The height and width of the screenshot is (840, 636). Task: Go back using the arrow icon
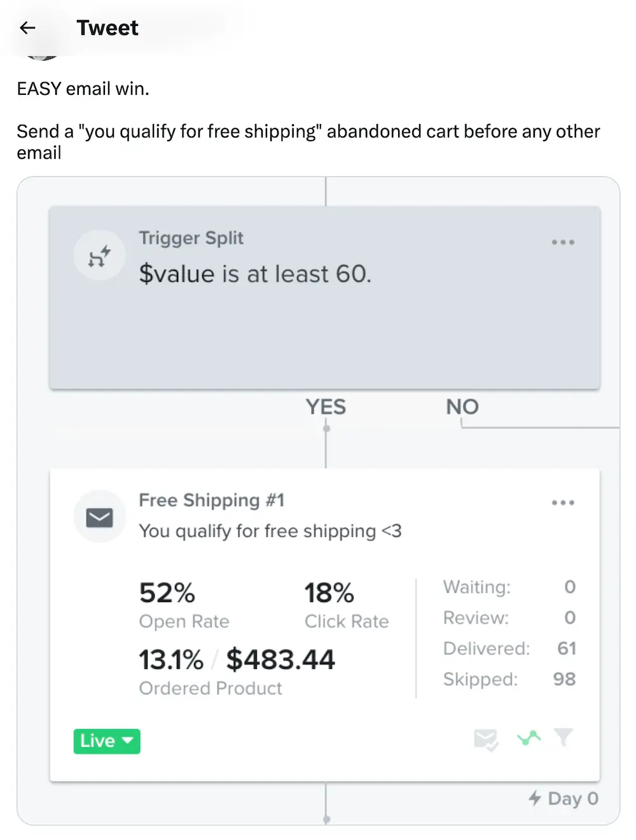coord(27,28)
